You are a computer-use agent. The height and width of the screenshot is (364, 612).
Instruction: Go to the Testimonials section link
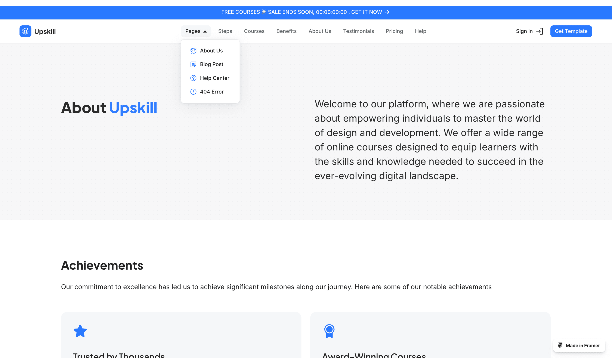(x=358, y=31)
